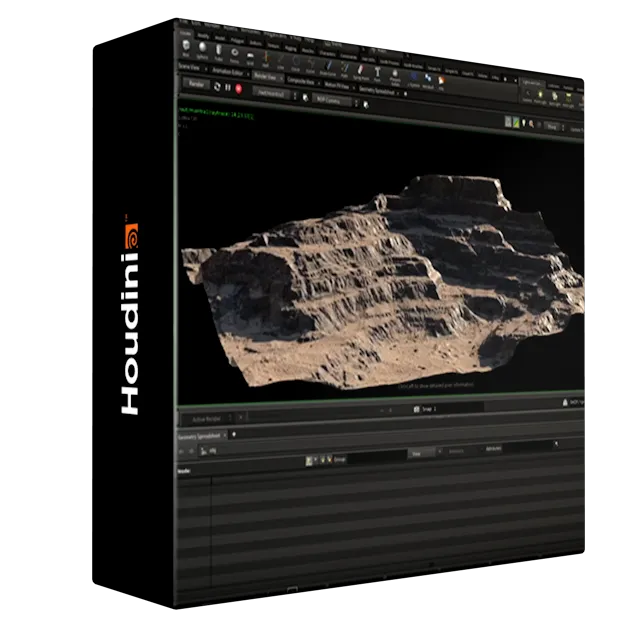Select the L-System shelf tool
This screenshot has width=630, height=630.
click(x=413, y=79)
